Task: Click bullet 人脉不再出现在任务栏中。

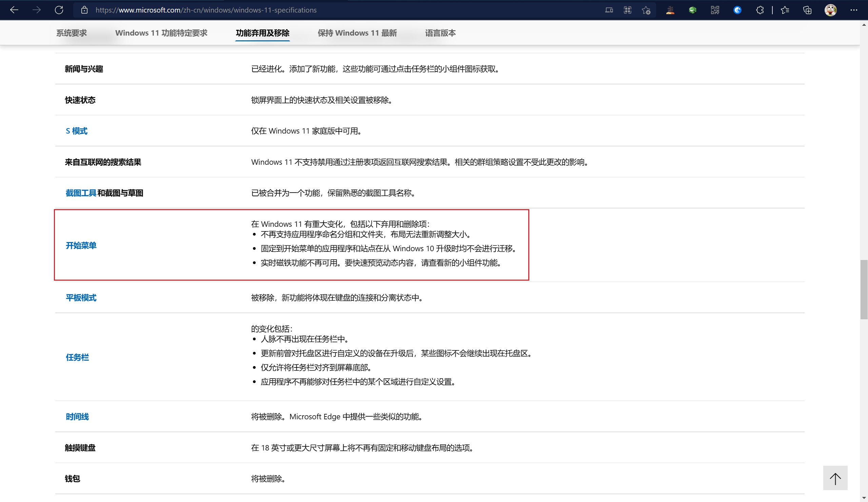Action: click(x=305, y=339)
